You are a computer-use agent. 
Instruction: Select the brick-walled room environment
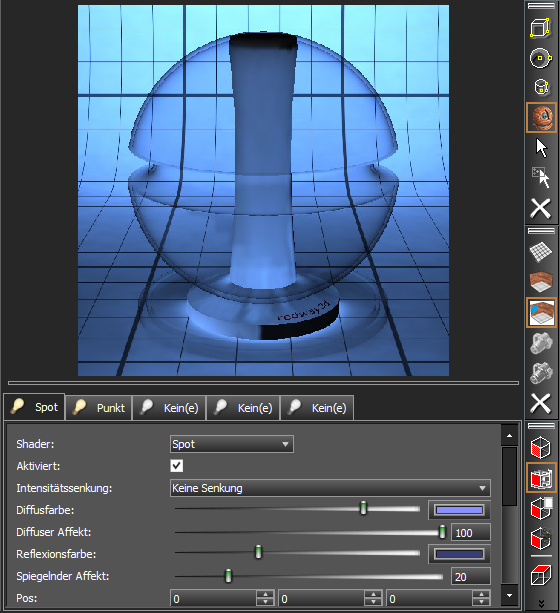point(541,281)
